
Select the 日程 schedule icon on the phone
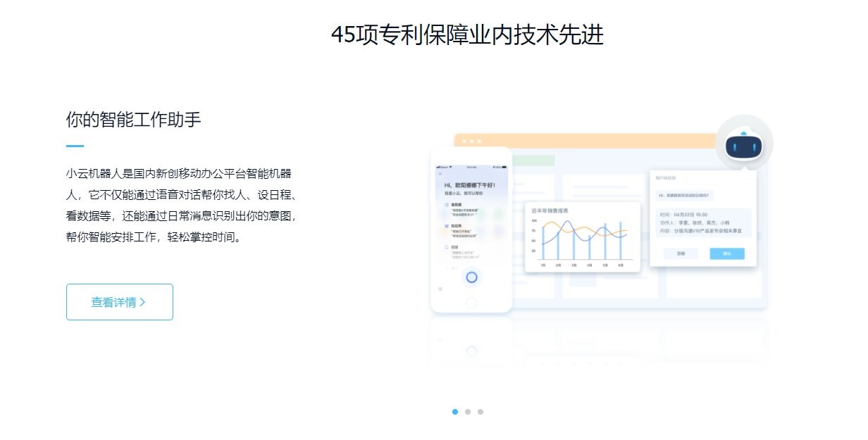point(447,247)
